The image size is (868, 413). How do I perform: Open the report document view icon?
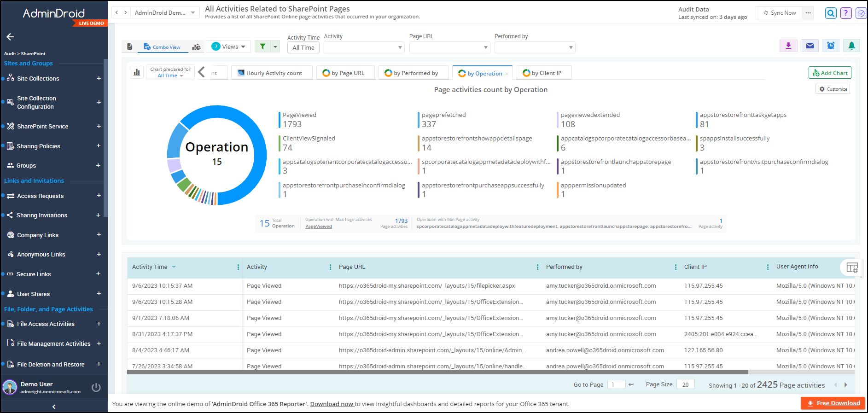point(130,47)
